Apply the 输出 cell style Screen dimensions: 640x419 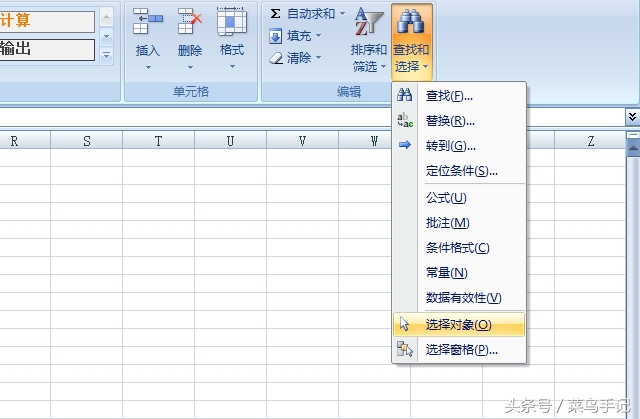pos(47,49)
